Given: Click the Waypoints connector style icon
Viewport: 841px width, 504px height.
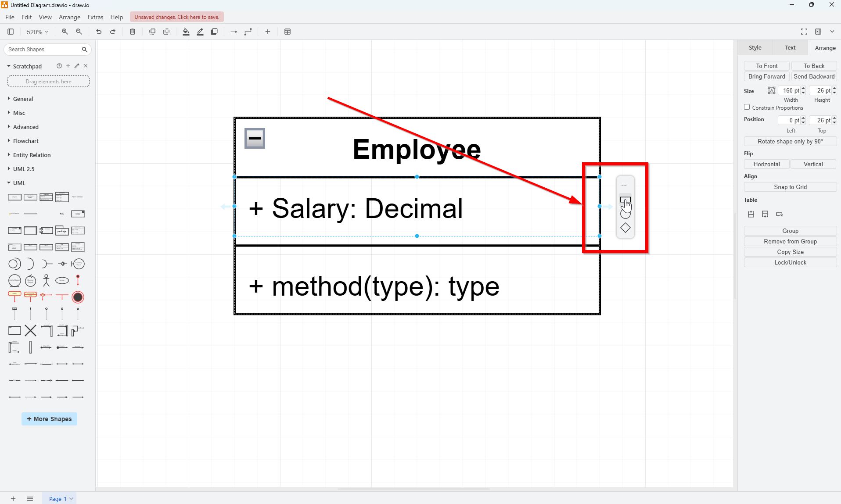Looking at the screenshot, I should pyautogui.click(x=248, y=32).
